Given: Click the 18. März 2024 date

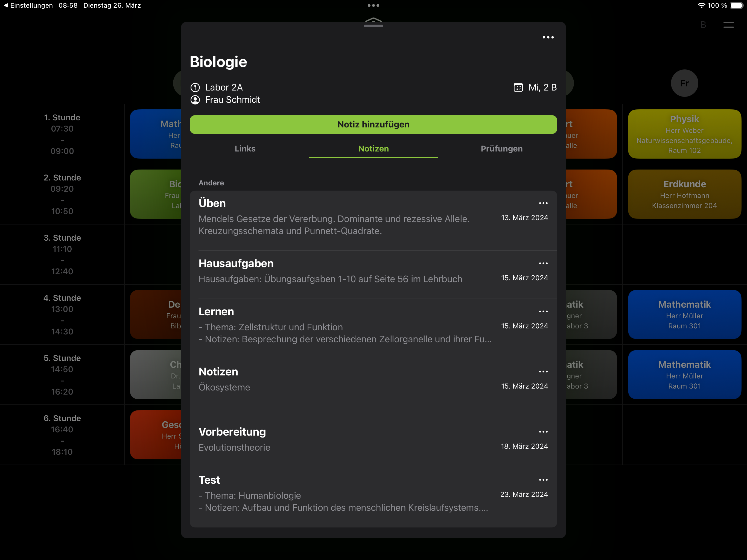Looking at the screenshot, I should [x=524, y=447].
